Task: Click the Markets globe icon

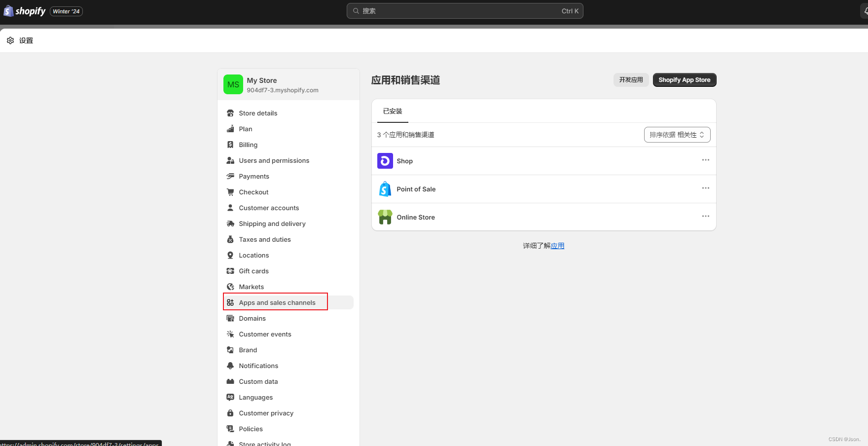Action: pos(230,287)
